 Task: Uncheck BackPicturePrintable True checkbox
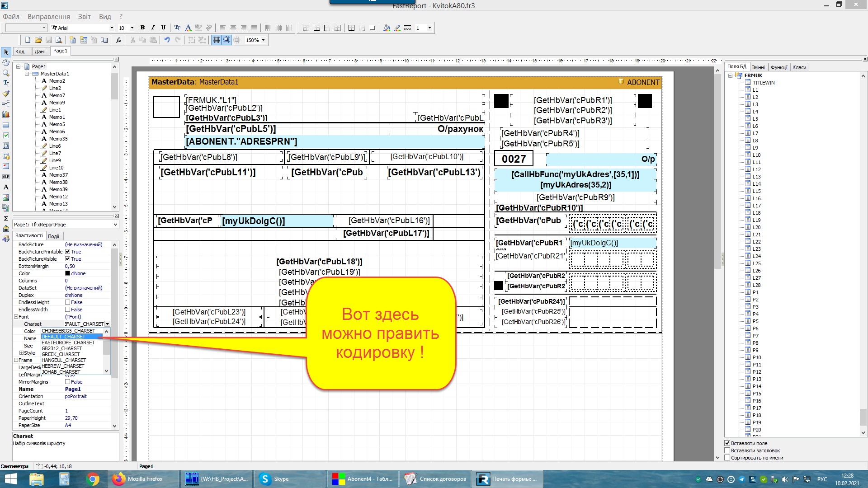coord(67,252)
